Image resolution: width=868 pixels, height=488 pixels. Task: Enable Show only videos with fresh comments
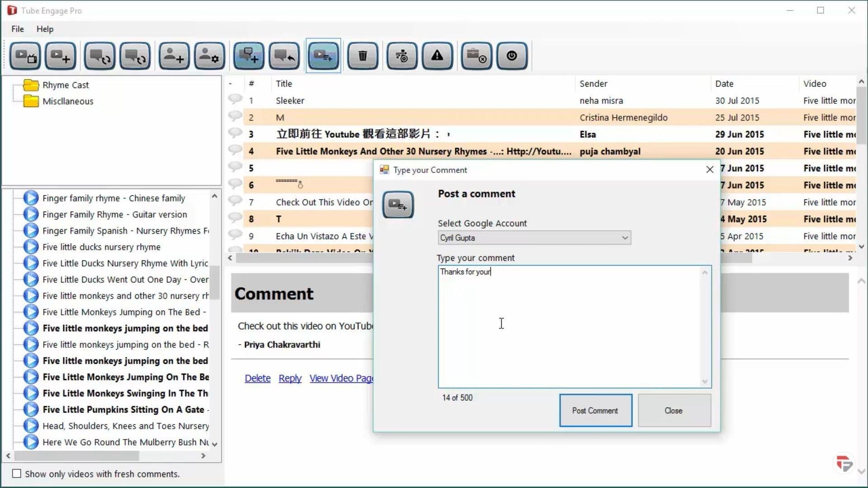pyautogui.click(x=17, y=474)
